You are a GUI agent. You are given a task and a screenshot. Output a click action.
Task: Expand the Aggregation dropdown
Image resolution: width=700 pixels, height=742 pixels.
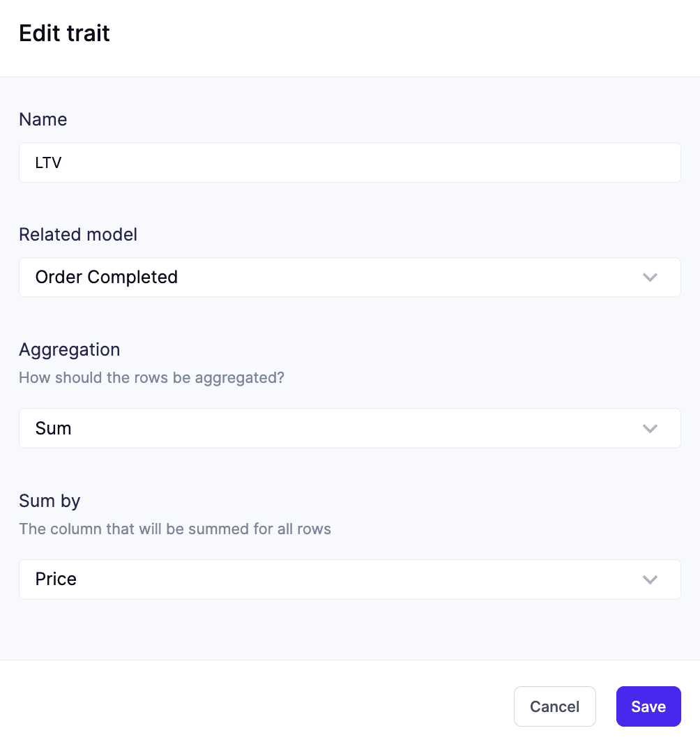tap(349, 428)
